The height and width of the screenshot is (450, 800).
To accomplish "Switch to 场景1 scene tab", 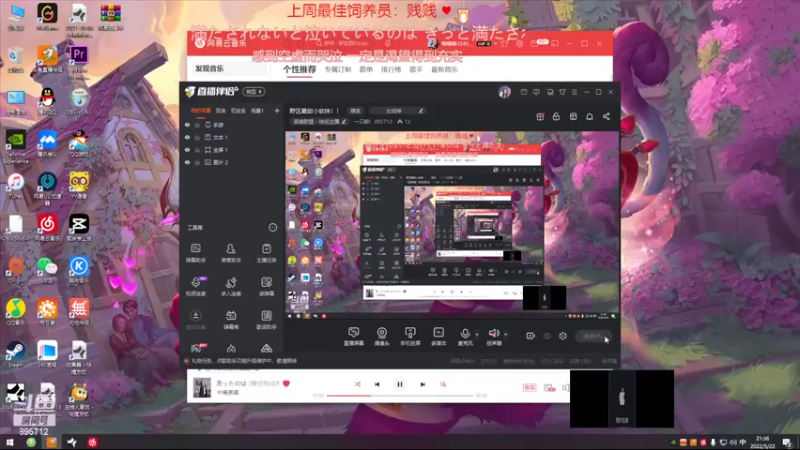I will [x=257, y=111].
